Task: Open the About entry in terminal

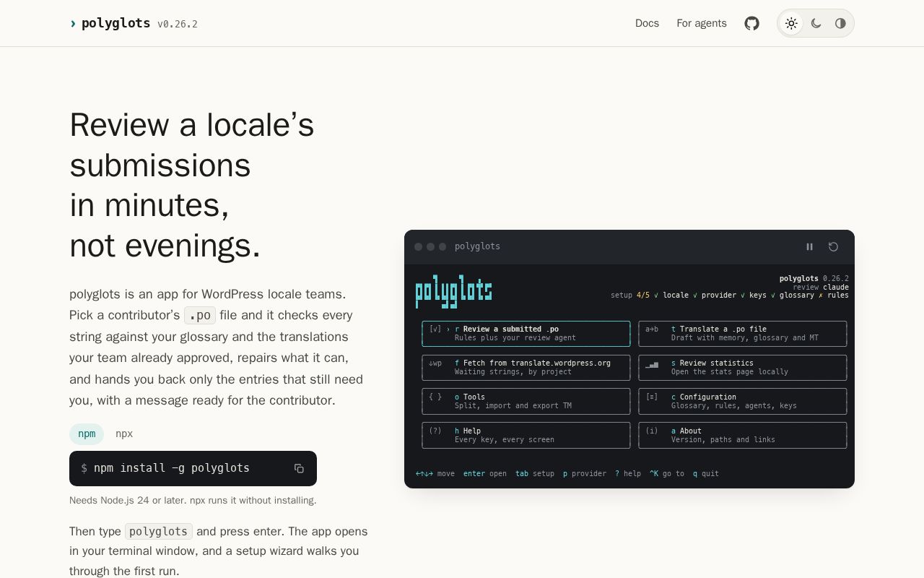Action: (x=743, y=436)
